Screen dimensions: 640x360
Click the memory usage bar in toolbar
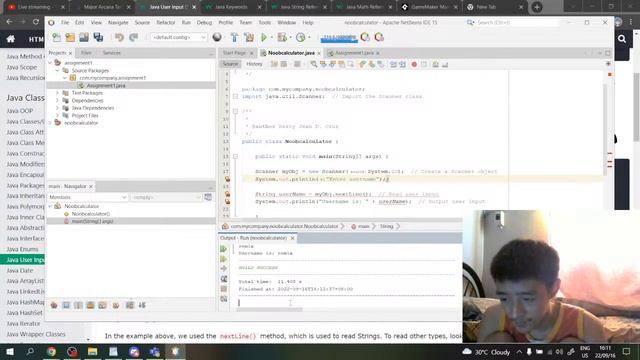(339, 38)
